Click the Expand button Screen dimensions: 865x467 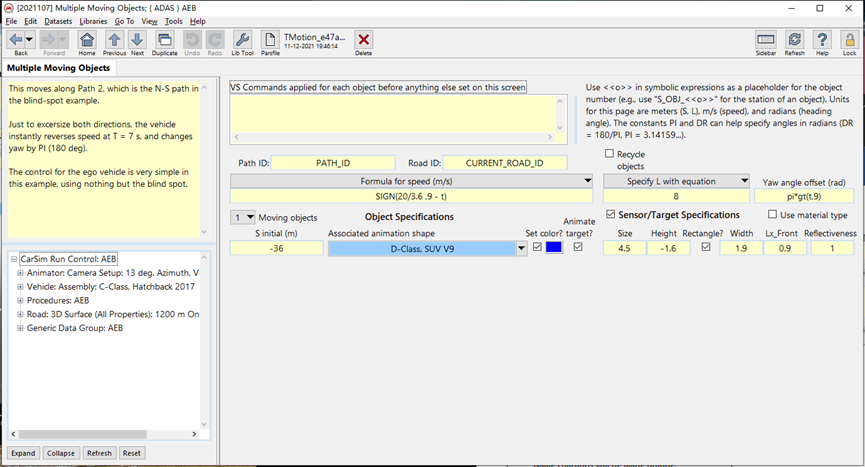(23, 453)
